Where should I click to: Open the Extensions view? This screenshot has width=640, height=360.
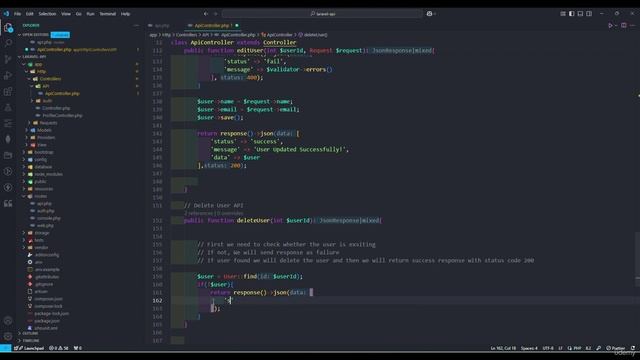pos(8,91)
